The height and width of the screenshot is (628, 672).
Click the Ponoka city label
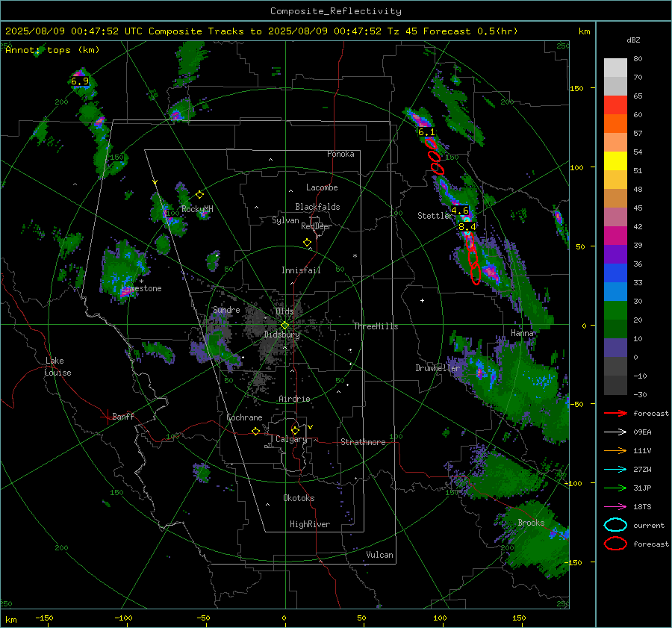340,154
